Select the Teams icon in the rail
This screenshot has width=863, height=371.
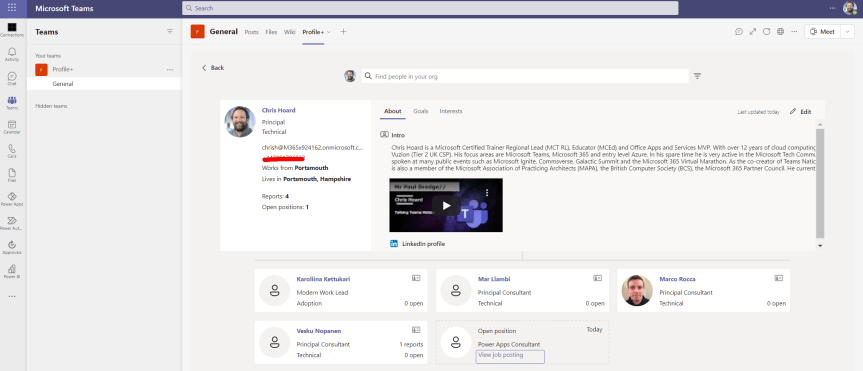12,102
